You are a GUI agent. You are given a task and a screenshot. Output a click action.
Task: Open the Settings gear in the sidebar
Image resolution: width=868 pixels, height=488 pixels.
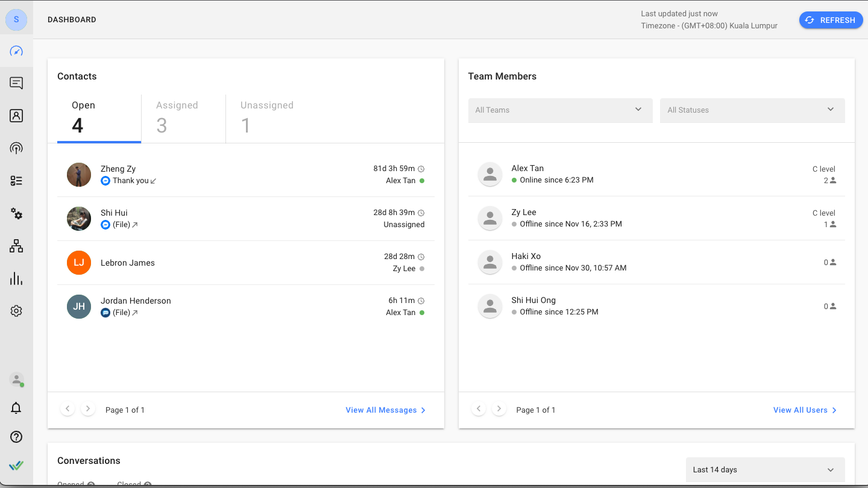coord(16,310)
